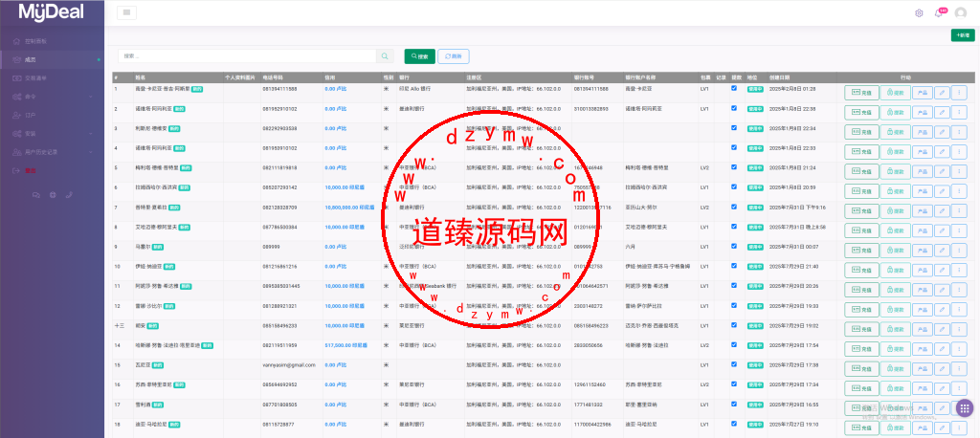The image size is (980, 438).
Task: Click the green +新增 add button
Action: tap(963, 35)
